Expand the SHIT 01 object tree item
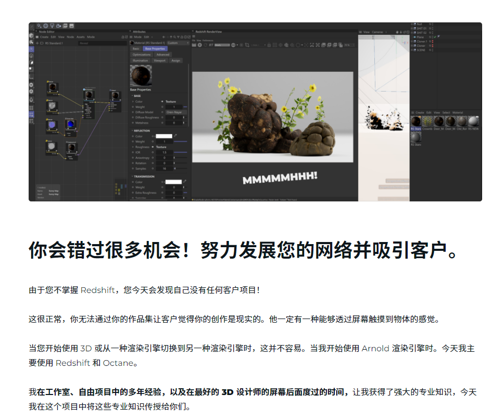This screenshot has width=504, height=420. (412, 28)
